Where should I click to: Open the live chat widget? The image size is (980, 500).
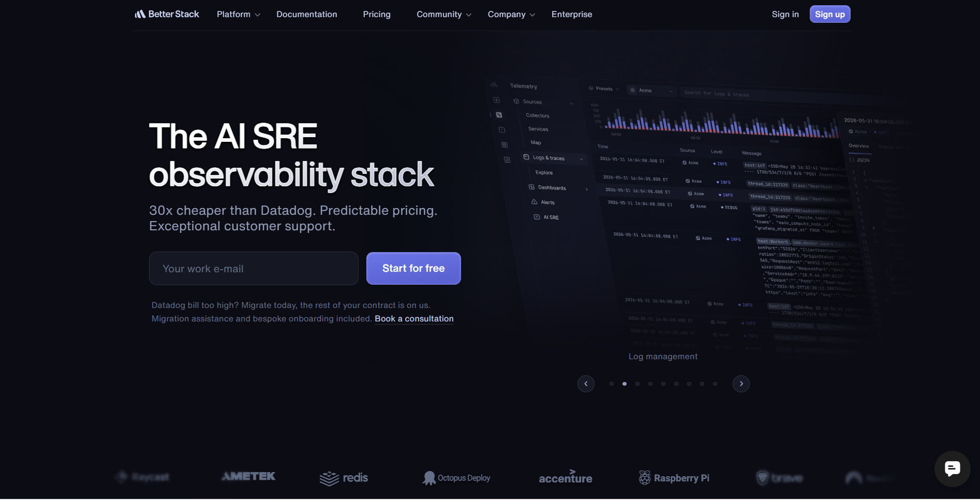(952, 469)
